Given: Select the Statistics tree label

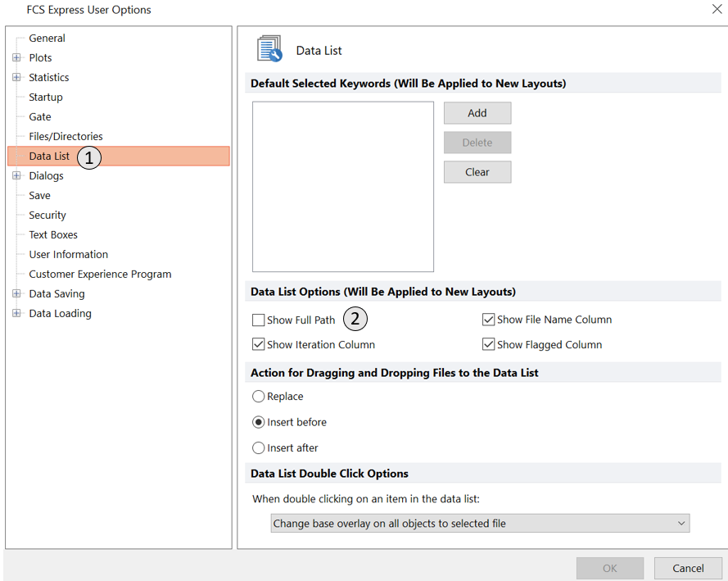Looking at the screenshot, I should click(x=49, y=77).
